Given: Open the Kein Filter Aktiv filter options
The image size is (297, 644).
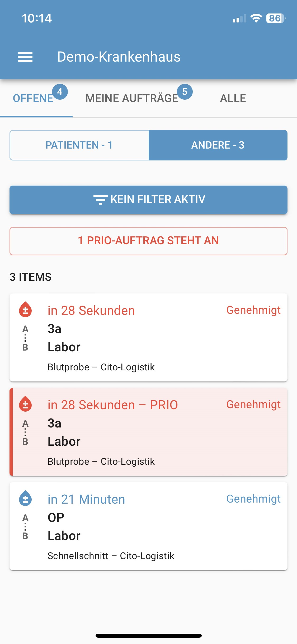Looking at the screenshot, I should coord(148,200).
